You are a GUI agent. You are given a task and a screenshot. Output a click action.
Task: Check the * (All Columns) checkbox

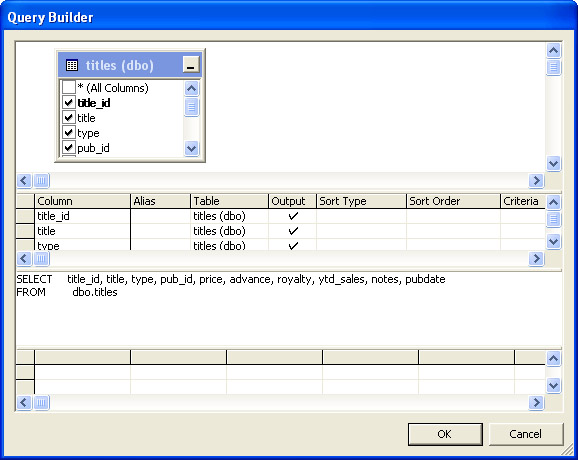[x=69, y=87]
